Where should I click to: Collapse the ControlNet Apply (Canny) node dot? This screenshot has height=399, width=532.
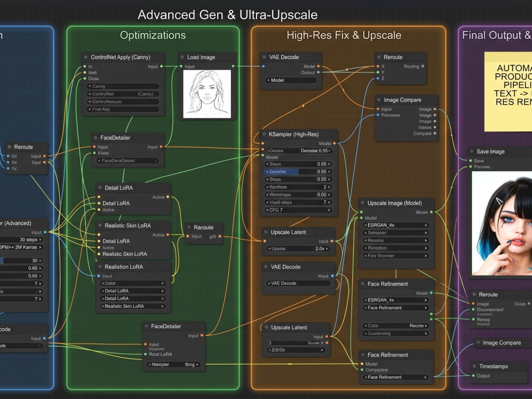click(x=86, y=57)
